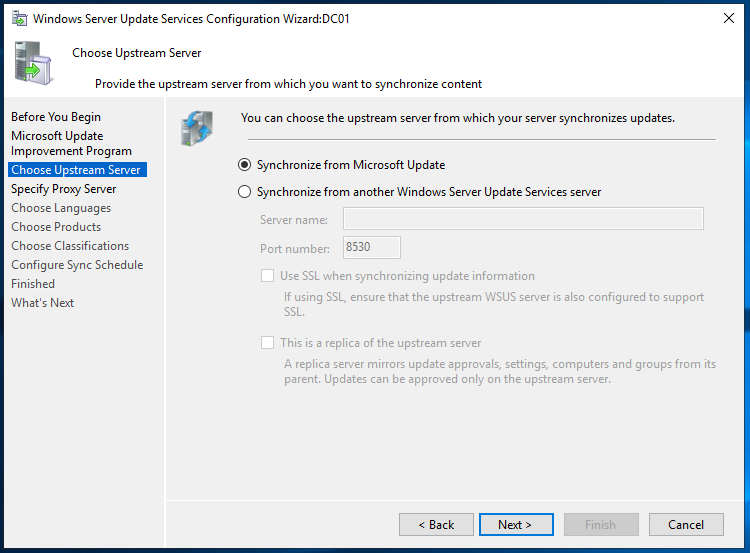Enable Use SSL when synchronizing checkbox

(267, 276)
